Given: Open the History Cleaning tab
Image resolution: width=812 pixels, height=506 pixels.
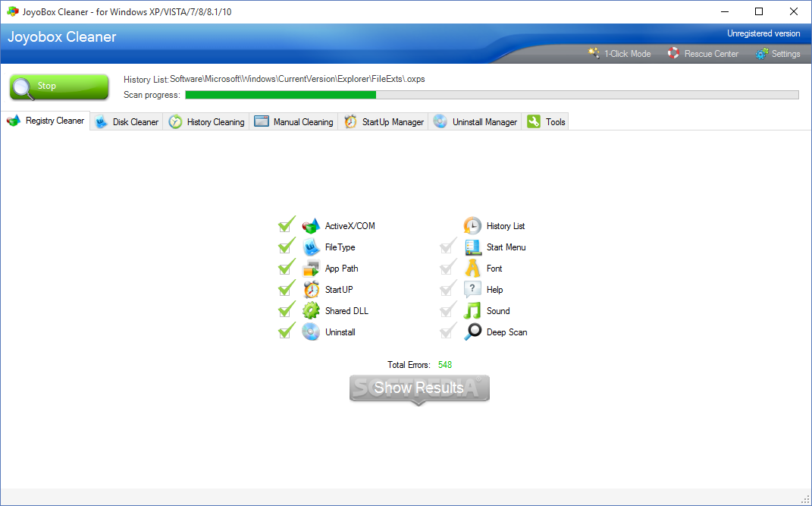Looking at the screenshot, I should (206, 121).
